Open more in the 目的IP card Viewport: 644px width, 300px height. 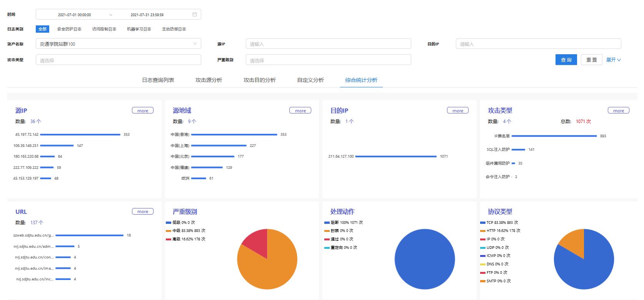point(458,110)
